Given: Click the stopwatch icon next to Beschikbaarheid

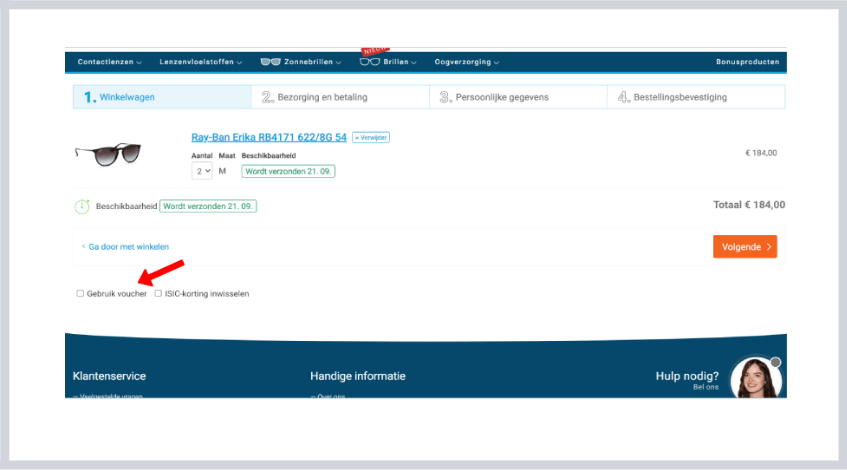Looking at the screenshot, I should (x=82, y=206).
